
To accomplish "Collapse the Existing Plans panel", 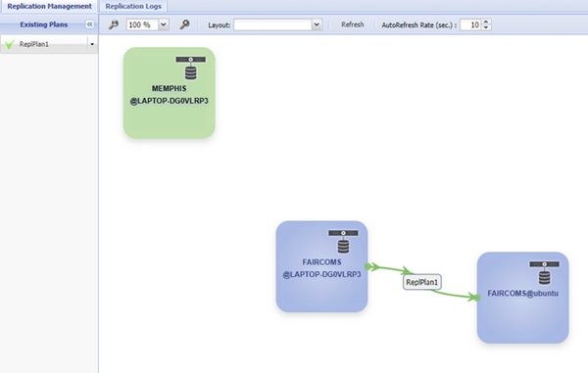I will click(x=89, y=24).
